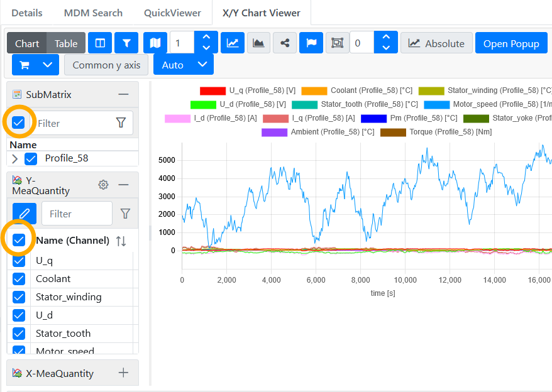The image size is (552, 392).
Task: Click the Open Popup button
Action: point(511,43)
